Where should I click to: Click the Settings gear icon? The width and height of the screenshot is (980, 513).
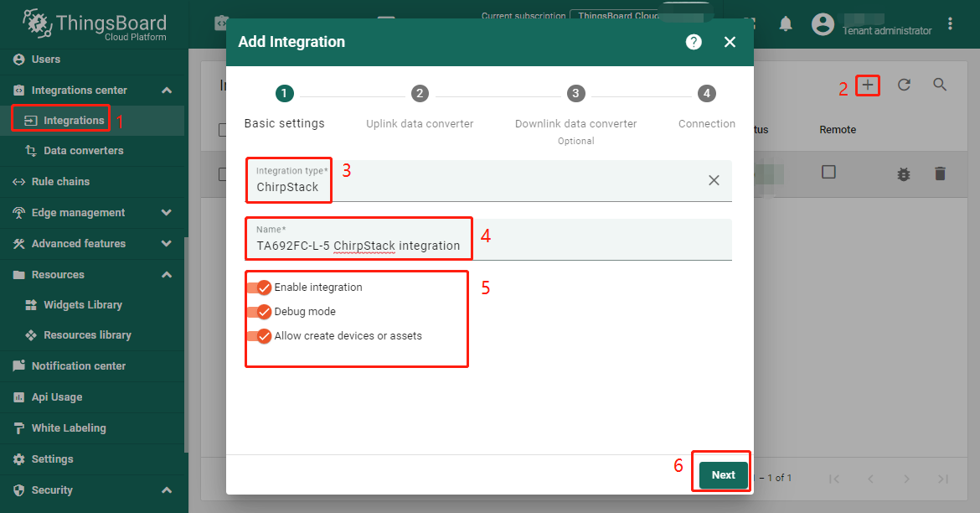18,459
